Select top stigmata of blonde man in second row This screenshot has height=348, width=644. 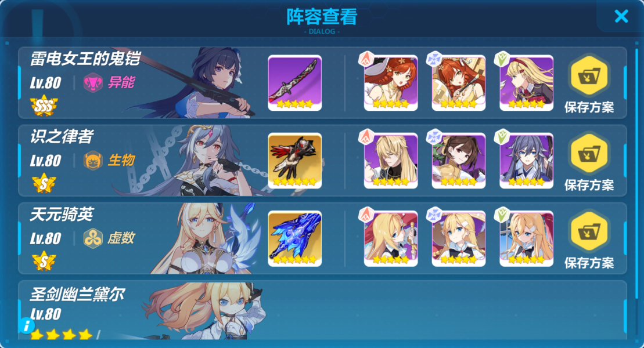click(x=391, y=161)
